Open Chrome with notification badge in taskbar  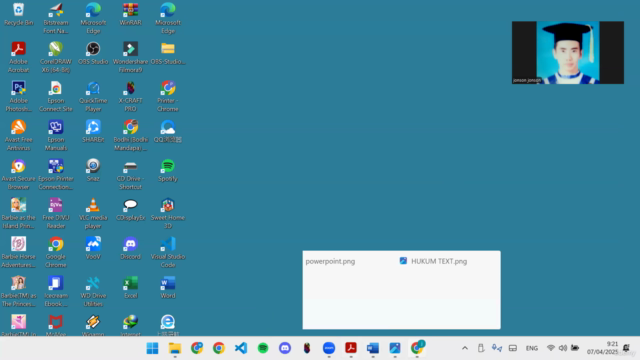[x=417, y=348]
